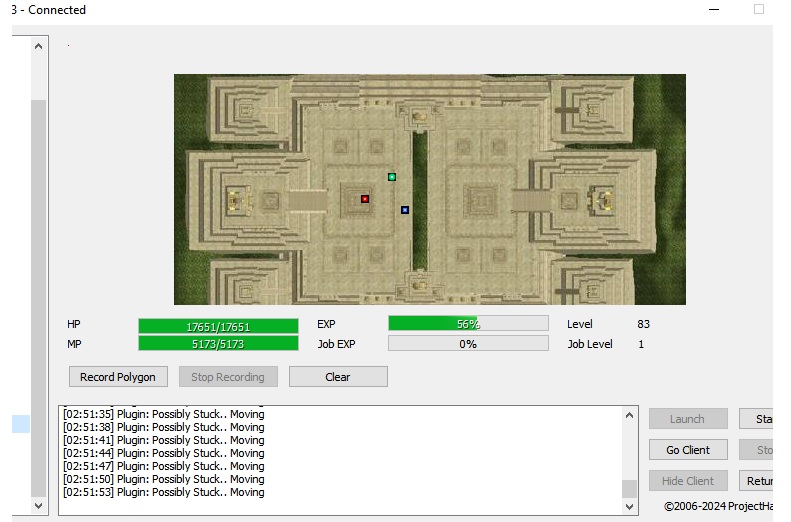Click the green marker on the map
791x522 pixels.
(x=392, y=177)
